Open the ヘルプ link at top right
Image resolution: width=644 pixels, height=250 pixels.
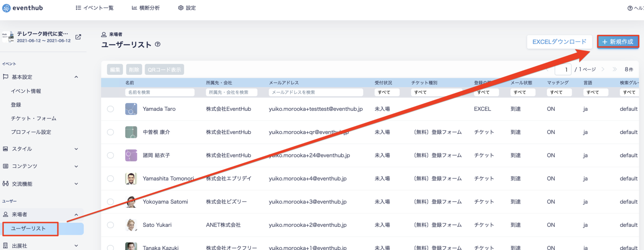(x=636, y=8)
